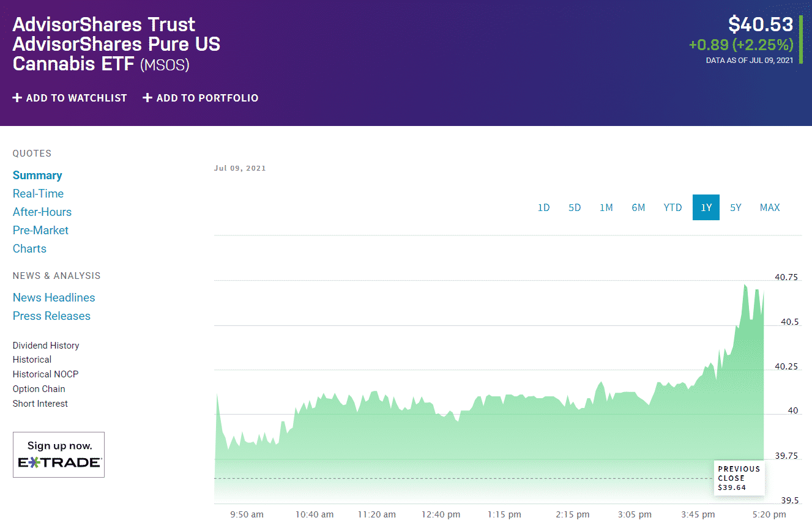Click the Previous Close $39.64 label
812x526 pixels.
click(739, 478)
